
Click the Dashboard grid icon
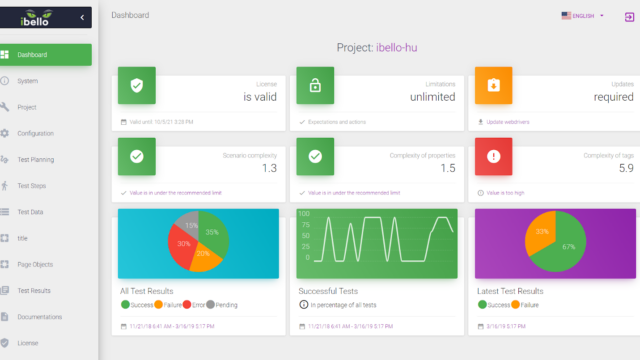click(4, 55)
